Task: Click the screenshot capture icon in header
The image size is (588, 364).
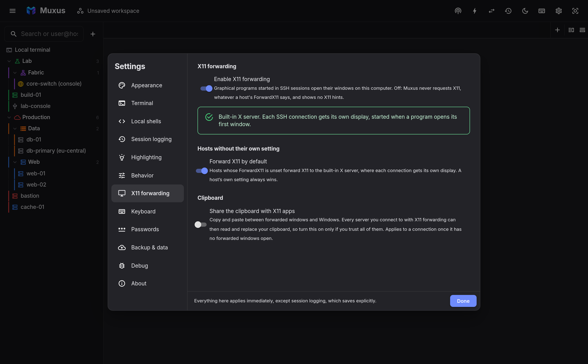Action: point(575,11)
